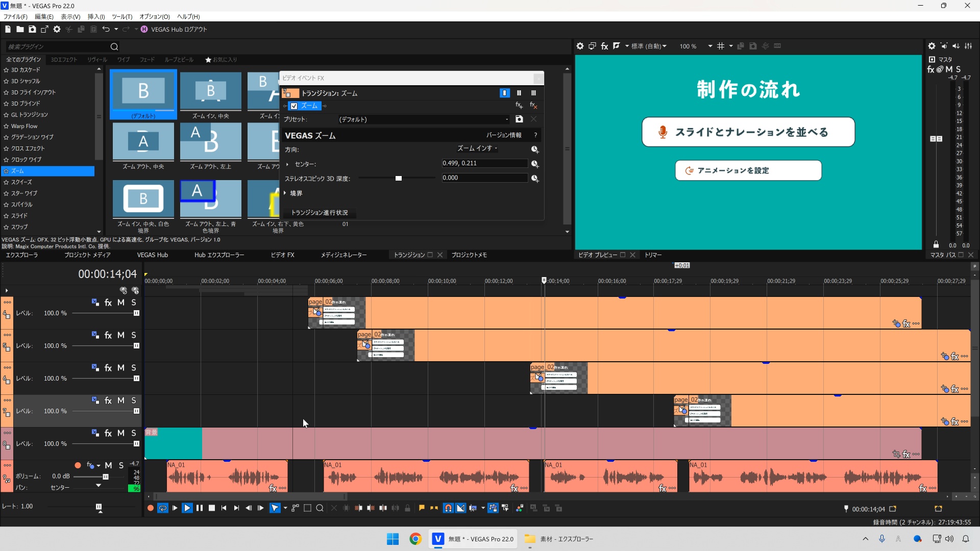
Task: Open the Preset dropdown in Video Event FX
Action: (x=424, y=119)
